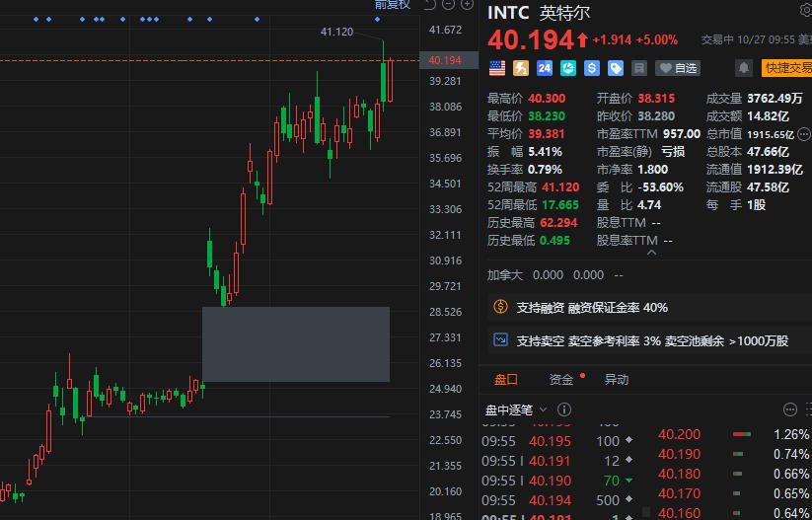
Task: Click 总股本 value 47.66亿
Action: (x=768, y=152)
